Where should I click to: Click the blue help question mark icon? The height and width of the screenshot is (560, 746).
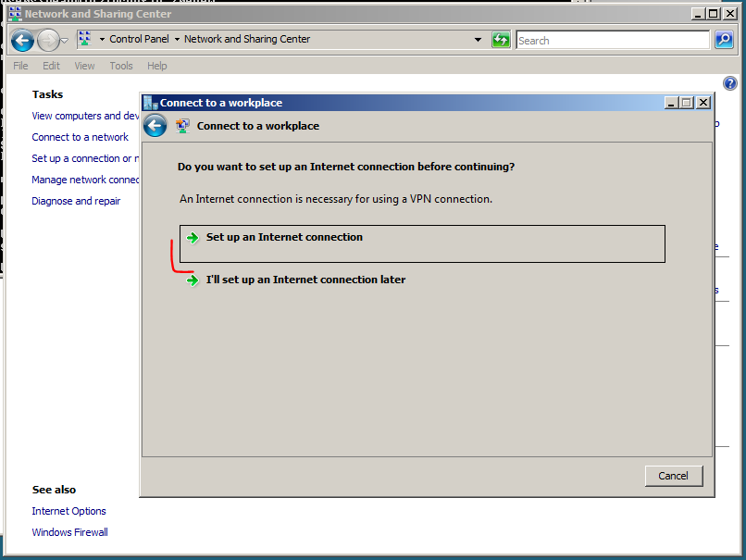pyautogui.click(x=730, y=83)
